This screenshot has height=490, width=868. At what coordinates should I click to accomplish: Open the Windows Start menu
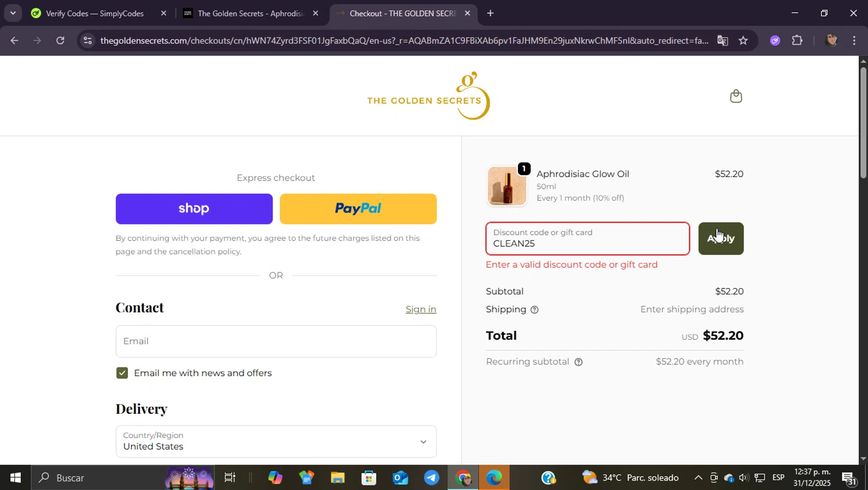click(15, 478)
